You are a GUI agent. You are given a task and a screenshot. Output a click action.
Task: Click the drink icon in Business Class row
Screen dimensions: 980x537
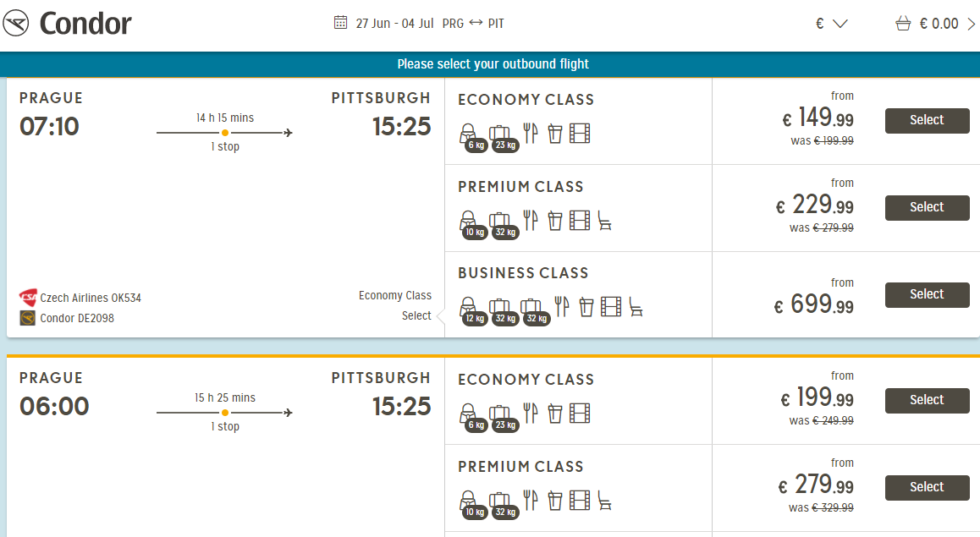(x=586, y=307)
